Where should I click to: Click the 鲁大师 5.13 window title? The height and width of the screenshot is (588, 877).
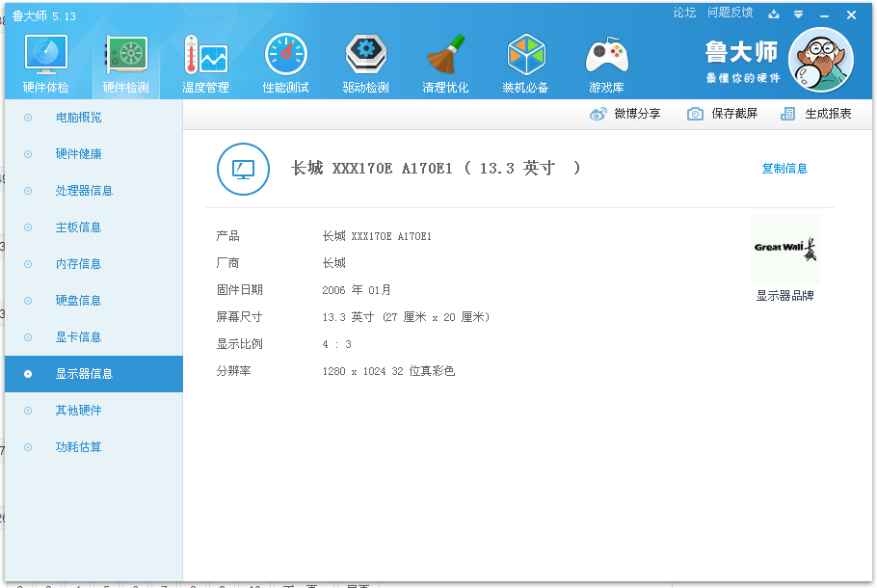pyautogui.click(x=43, y=16)
